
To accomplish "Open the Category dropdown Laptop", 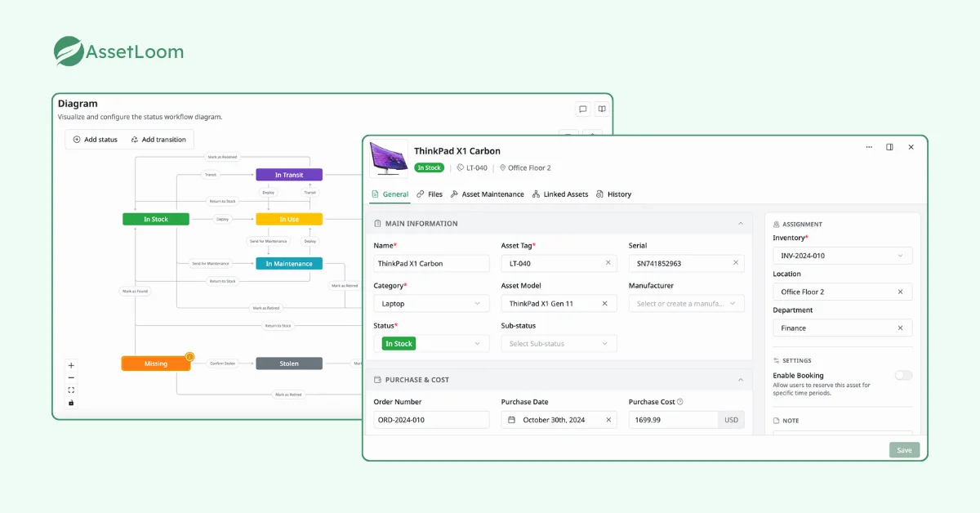I will point(431,303).
